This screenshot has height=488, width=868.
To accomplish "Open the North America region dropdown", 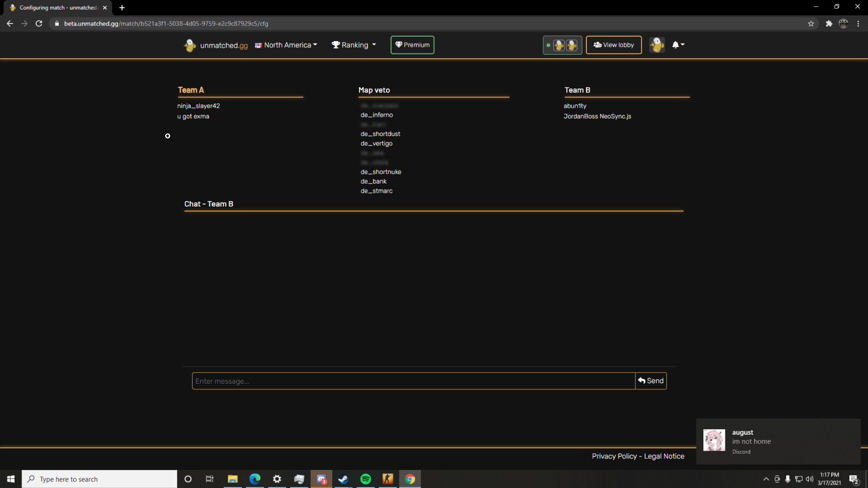I will click(286, 45).
